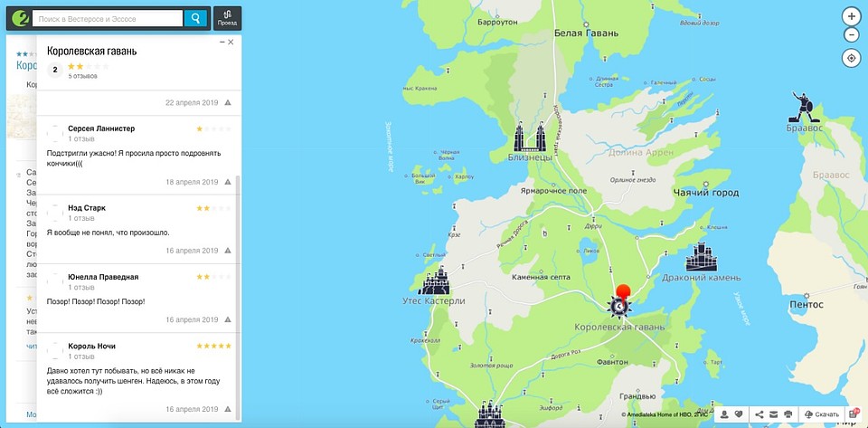The height and width of the screenshot is (428, 868).
Task: Click the Королевская гавань panel heading
Action: point(92,52)
